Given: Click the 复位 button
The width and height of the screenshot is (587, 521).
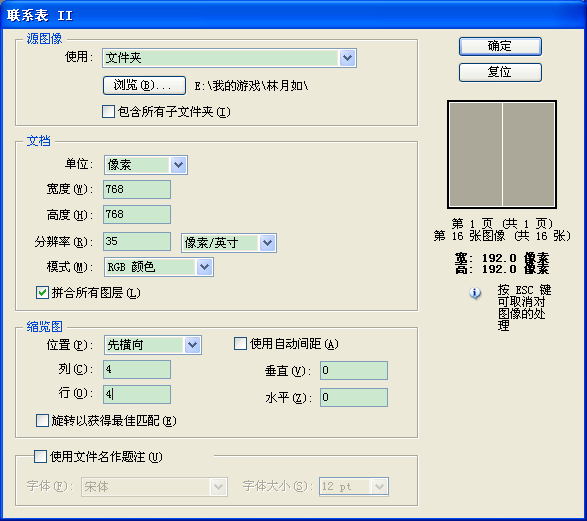Looking at the screenshot, I should coord(500,72).
